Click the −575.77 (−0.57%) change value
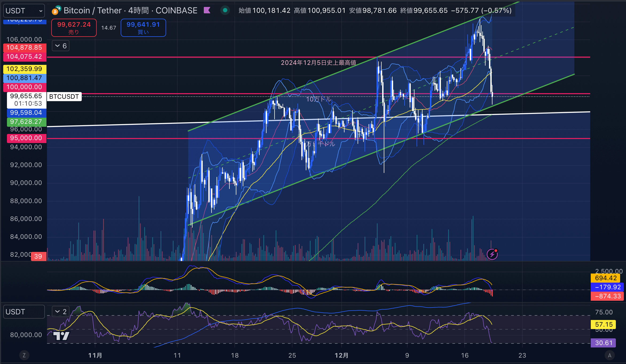This screenshot has height=364, width=626. click(x=482, y=10)
